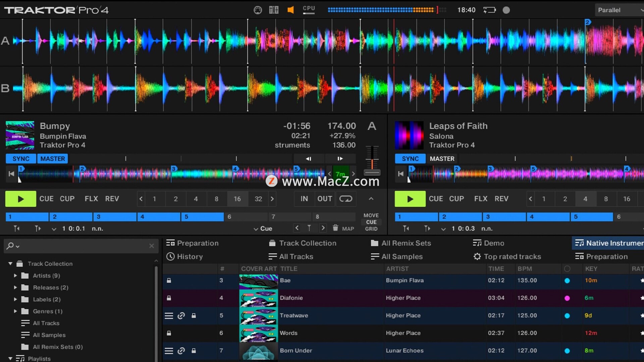Open the Parallel layout dropdown
The height and width of the screenshot is (362, 644).
point(620,10)
